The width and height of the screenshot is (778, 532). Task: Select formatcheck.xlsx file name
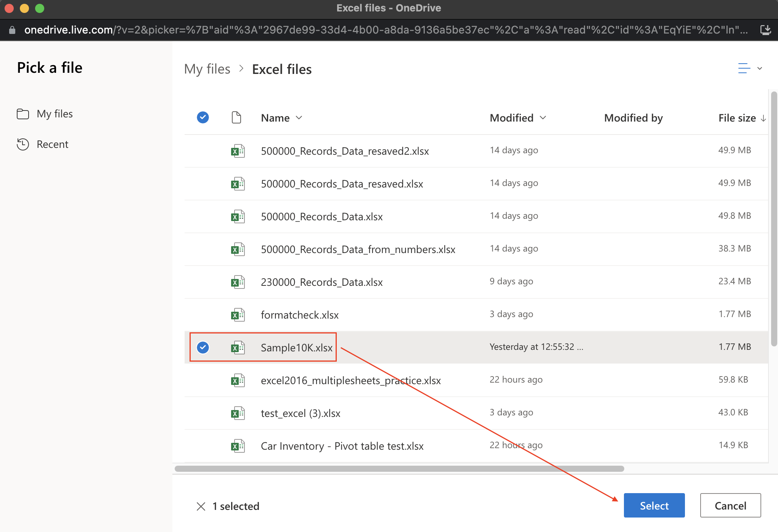tap(300, 315)
